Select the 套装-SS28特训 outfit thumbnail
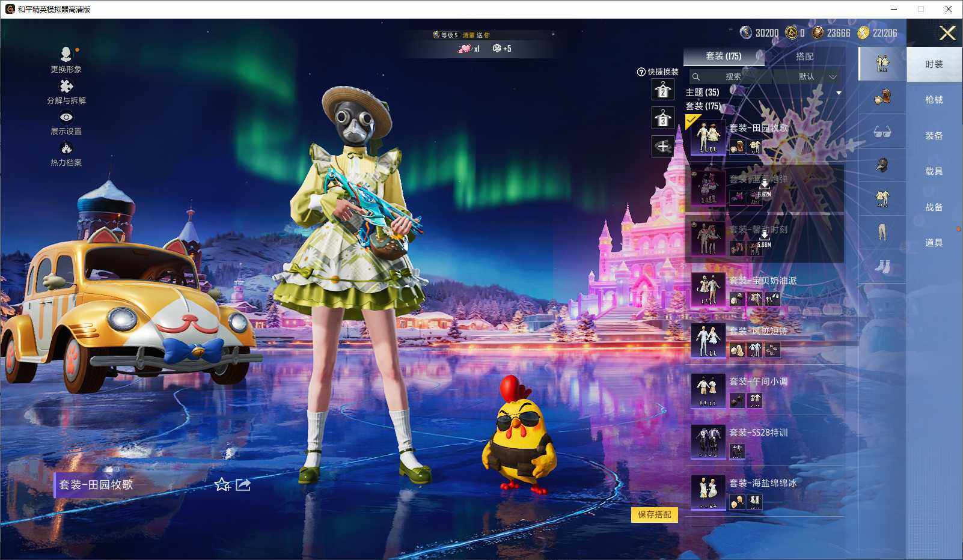 (708, 442)
